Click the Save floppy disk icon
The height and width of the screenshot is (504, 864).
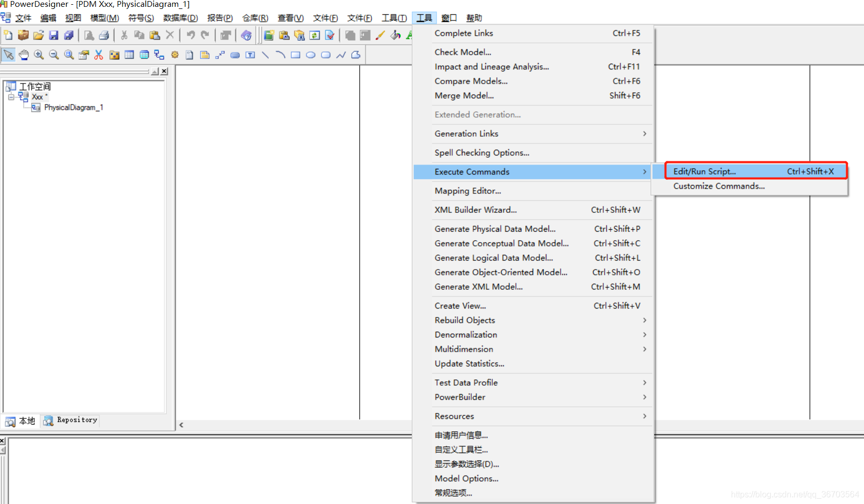[x=54, y=35]
